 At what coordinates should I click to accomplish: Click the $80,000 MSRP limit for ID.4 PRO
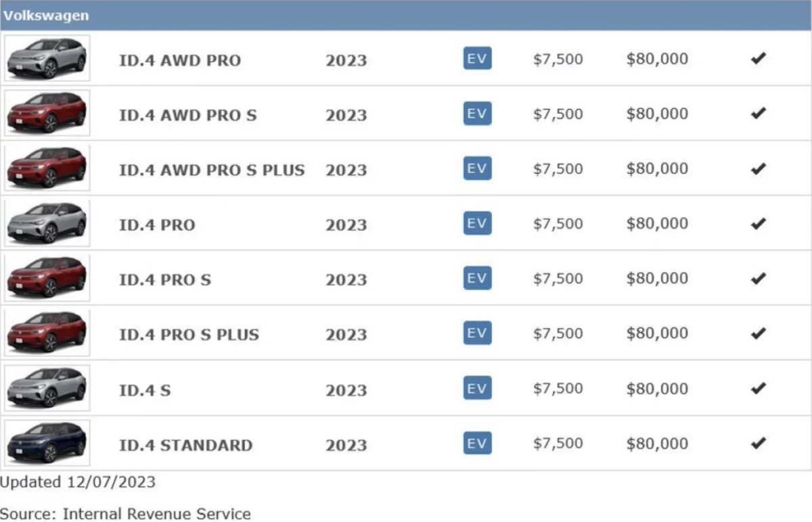(x=657, y=223)
